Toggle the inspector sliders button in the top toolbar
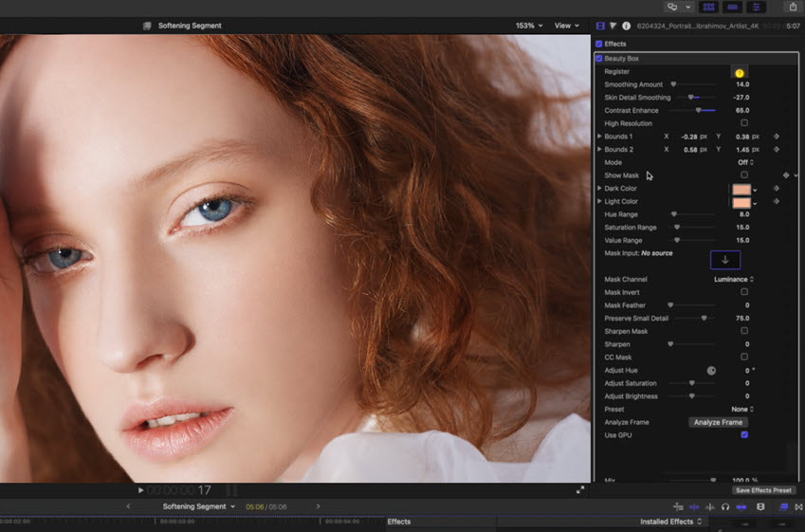The image size is (805, 532). (x=757, y=7)
